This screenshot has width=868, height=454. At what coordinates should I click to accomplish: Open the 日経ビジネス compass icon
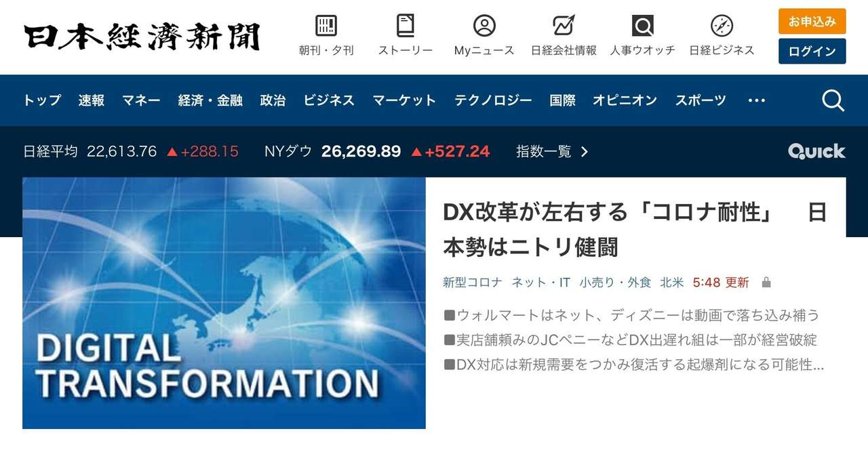[722, 26]
